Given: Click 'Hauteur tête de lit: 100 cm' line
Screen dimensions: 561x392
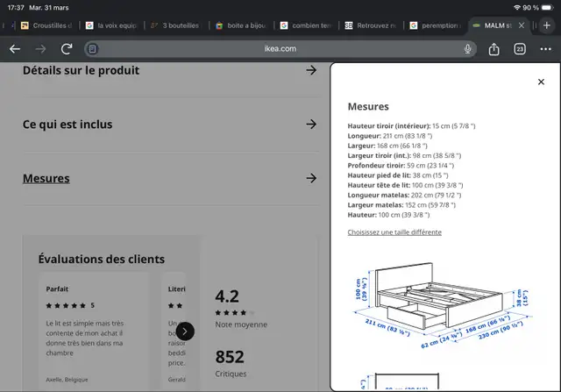Looking at the screenshot, I should point(405,185).
